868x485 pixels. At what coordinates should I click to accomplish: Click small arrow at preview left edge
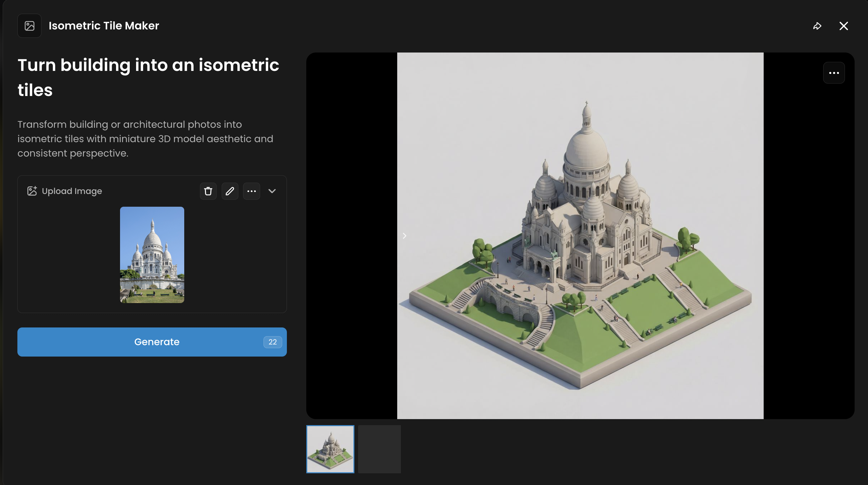coord(404,236)
